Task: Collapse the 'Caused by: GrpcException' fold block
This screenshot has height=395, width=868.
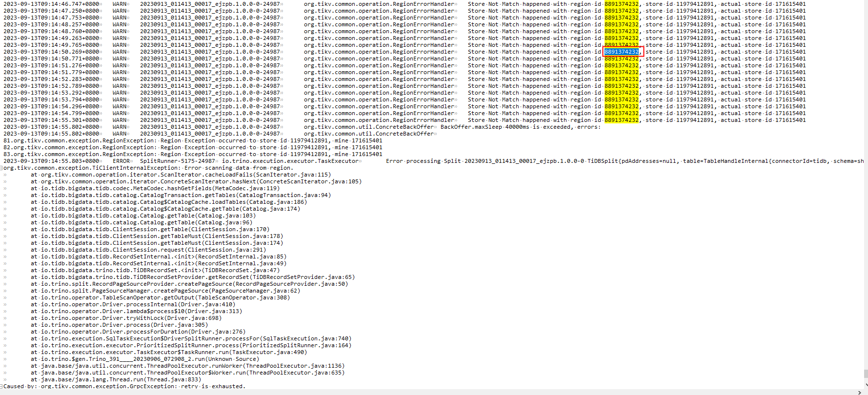Action: pyautogui.click(x=2, y=386)
